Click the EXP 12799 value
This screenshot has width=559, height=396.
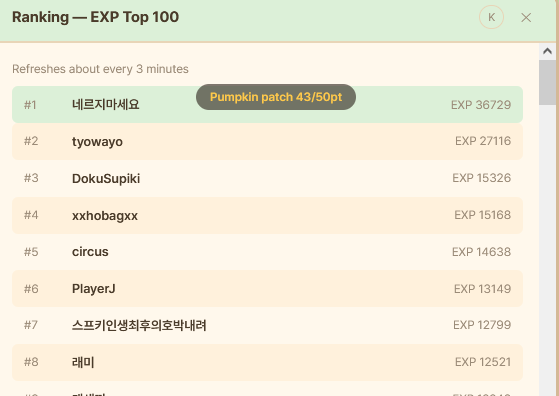(x=482, y=325)
